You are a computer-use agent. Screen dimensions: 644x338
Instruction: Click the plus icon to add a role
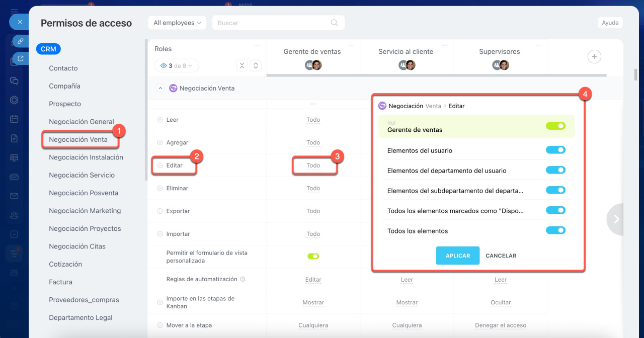594,57
